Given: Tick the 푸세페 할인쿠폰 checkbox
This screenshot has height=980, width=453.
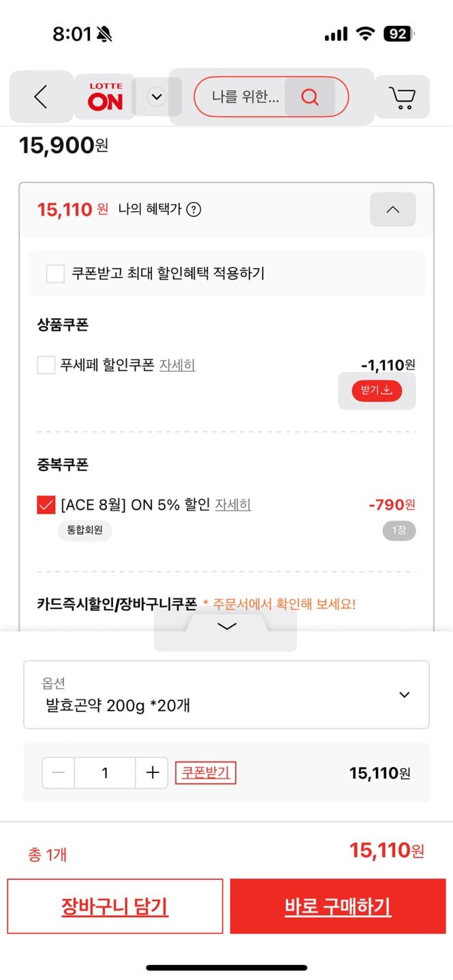Looking at the screenshot, I should tap(46, 365).
